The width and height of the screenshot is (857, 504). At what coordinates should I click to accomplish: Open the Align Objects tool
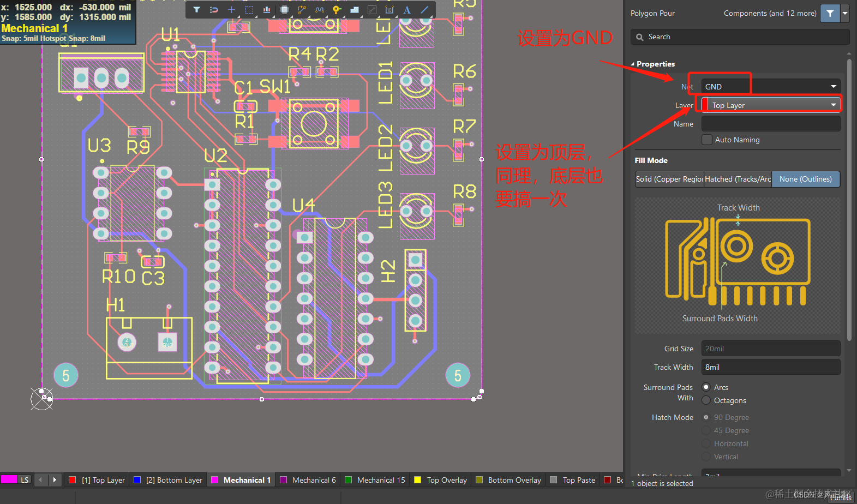click(267, 10)
